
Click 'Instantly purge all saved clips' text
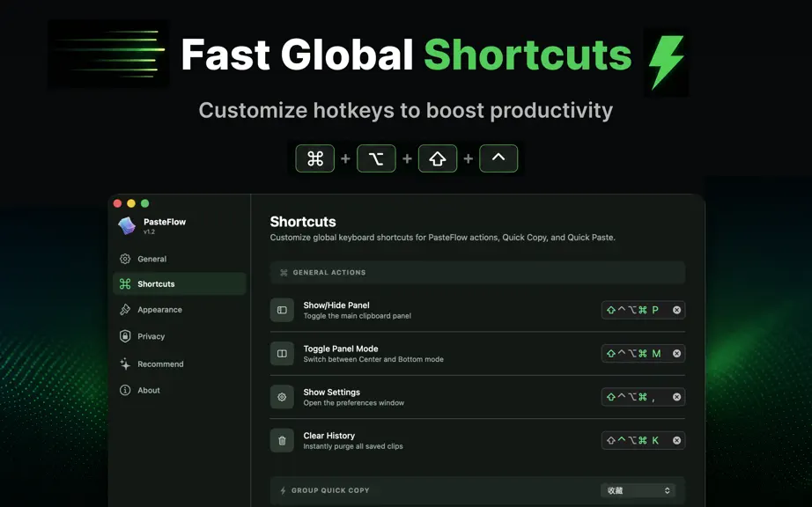point(353,446)
